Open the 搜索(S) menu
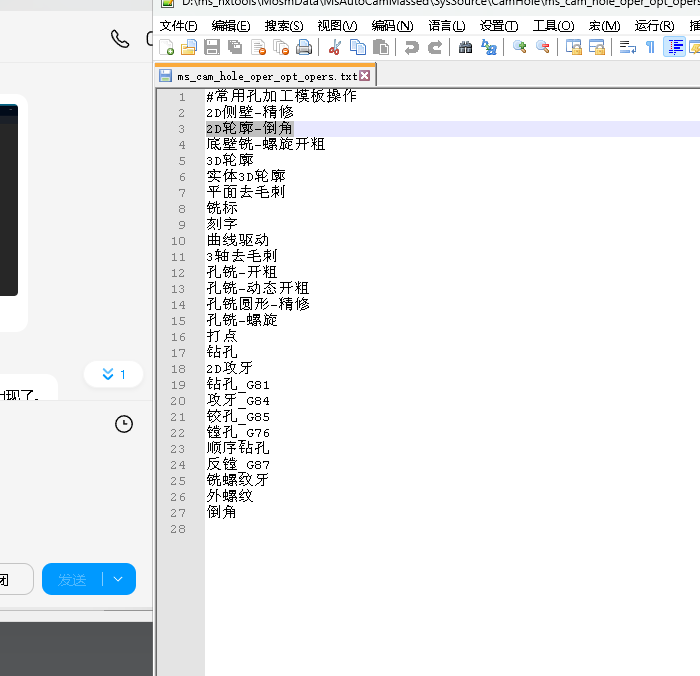 click(284, 26)
